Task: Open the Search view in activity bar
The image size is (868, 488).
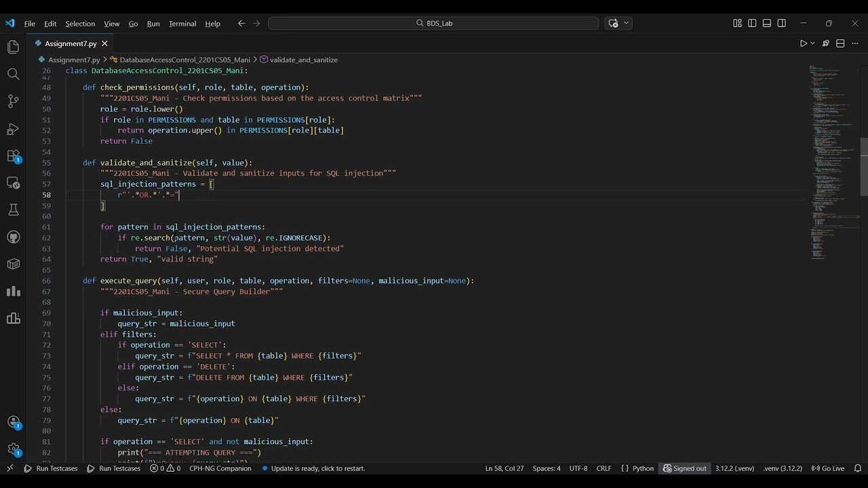Action: point(13,74)
